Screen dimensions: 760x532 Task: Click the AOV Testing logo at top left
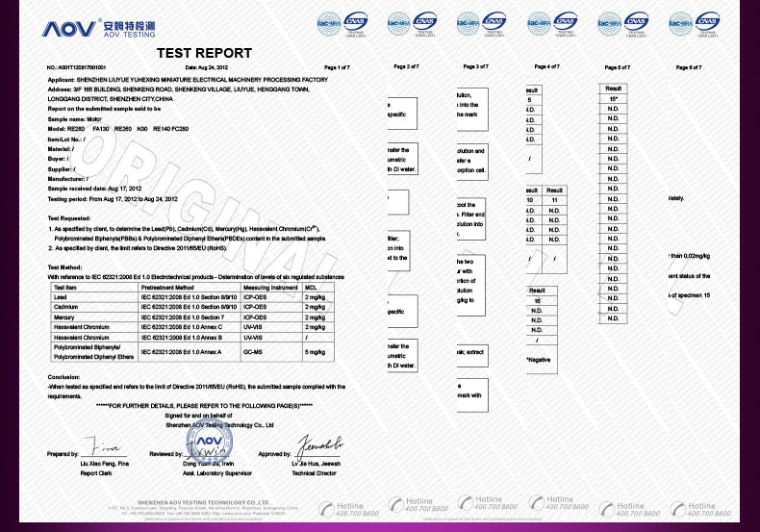tap(98, 28)
